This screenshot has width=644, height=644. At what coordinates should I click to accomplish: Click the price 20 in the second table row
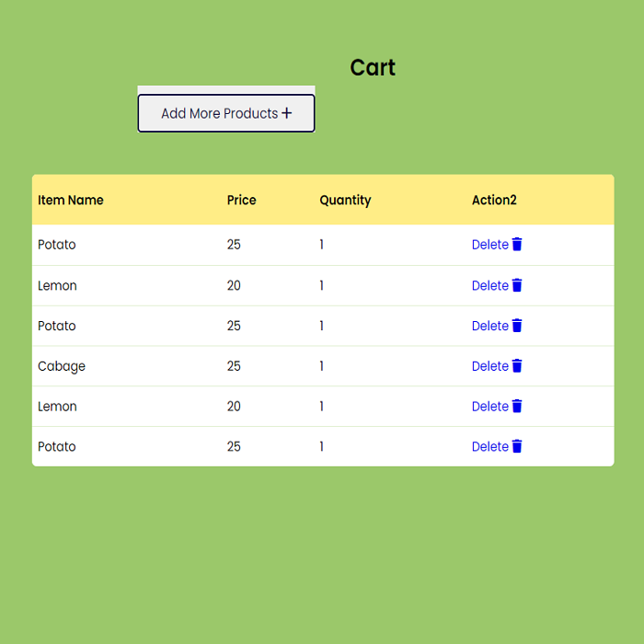(234, 285)
